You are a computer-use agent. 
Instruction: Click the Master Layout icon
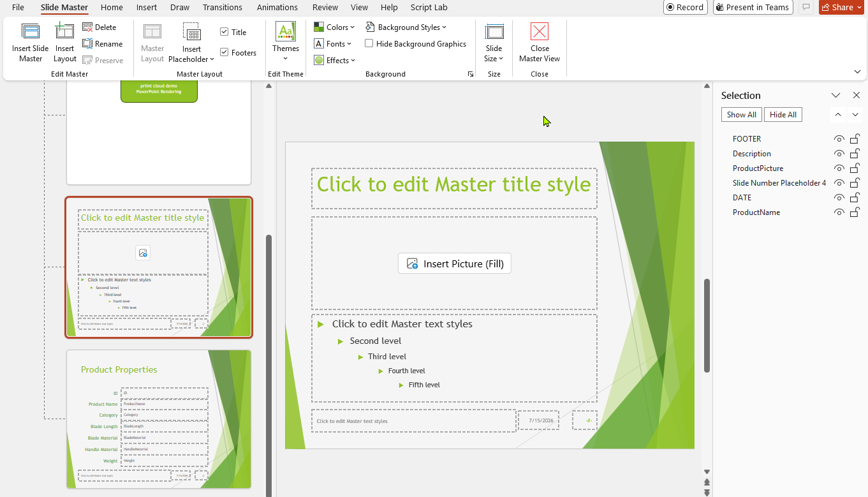152,32
